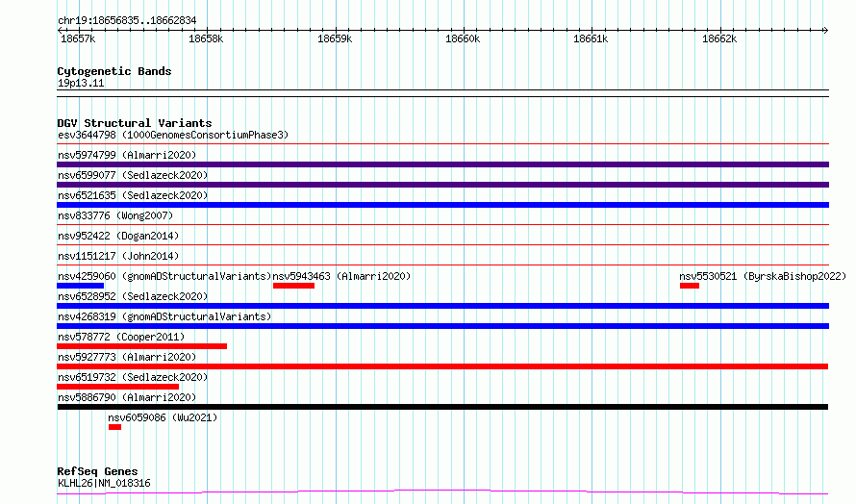Click the pink KLHL26 gene line
856x504 pixels.
442,492
